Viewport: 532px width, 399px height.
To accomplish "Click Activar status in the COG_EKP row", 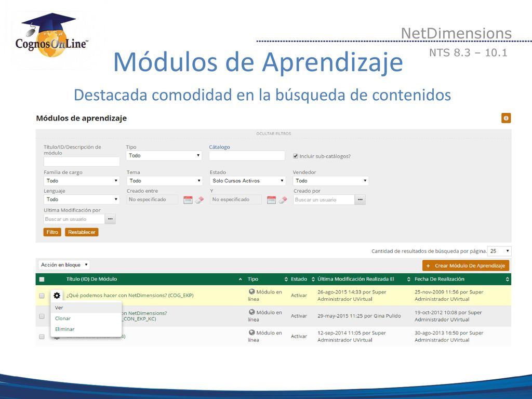I will pyautogui.click(x=299, y=296).
